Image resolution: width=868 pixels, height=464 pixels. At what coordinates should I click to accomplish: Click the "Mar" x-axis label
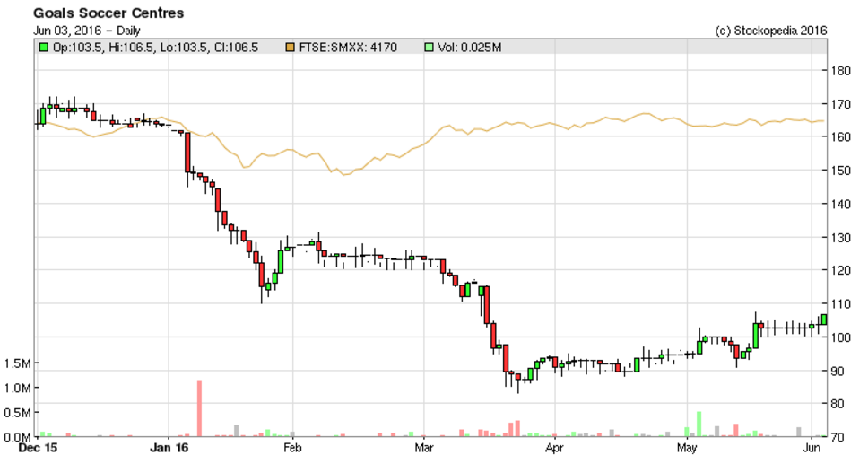coord(424,448)
